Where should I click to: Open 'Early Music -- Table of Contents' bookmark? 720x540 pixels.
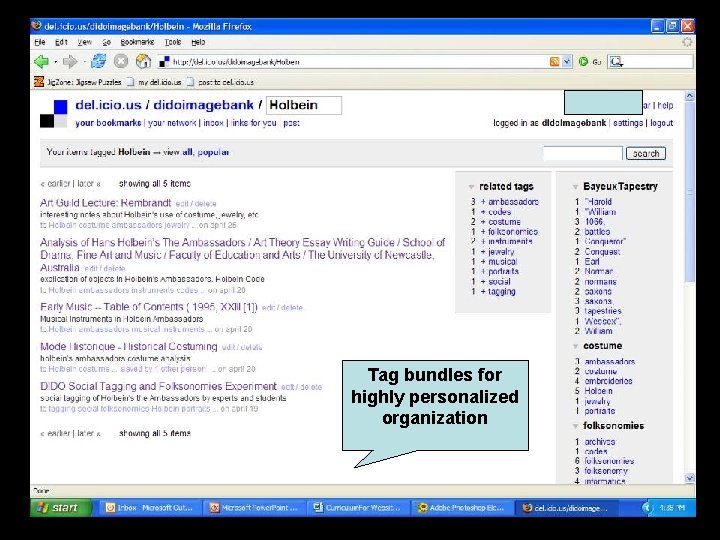click(149, 307)
